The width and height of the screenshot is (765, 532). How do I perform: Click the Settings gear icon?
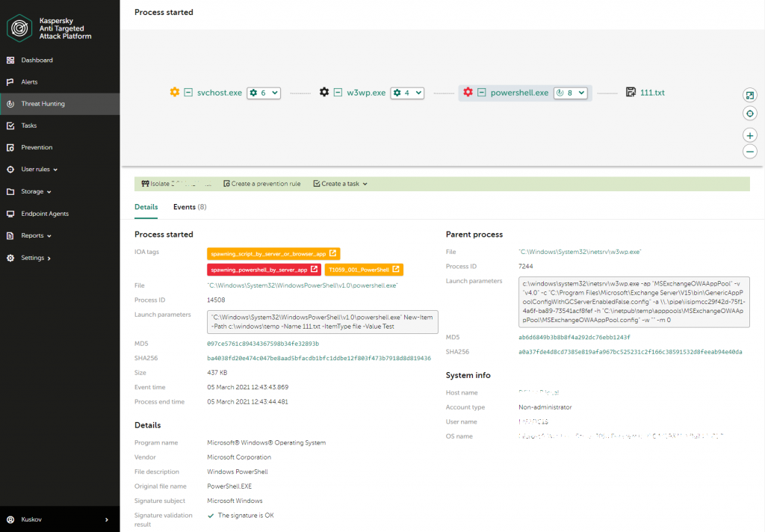tap(10, 258)
